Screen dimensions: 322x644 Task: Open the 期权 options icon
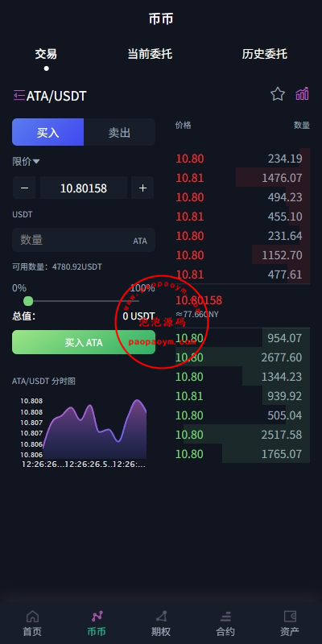pyautogui.click(x=161, y=617)
